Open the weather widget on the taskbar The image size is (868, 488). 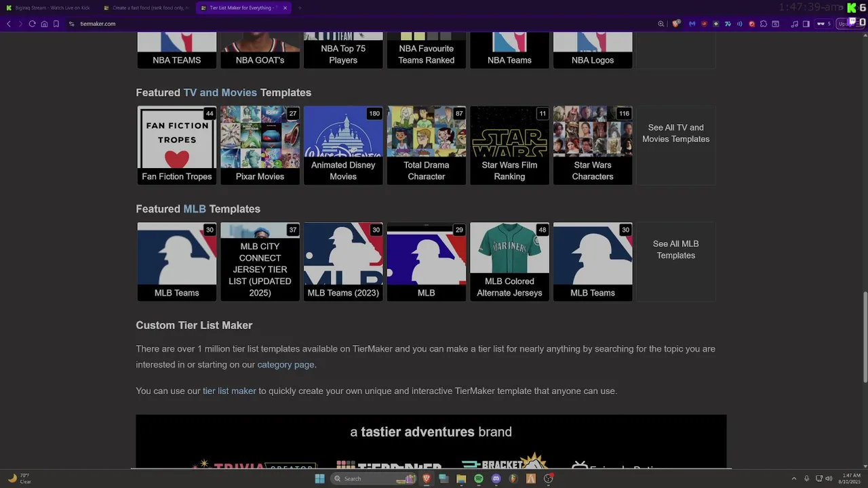19,479
